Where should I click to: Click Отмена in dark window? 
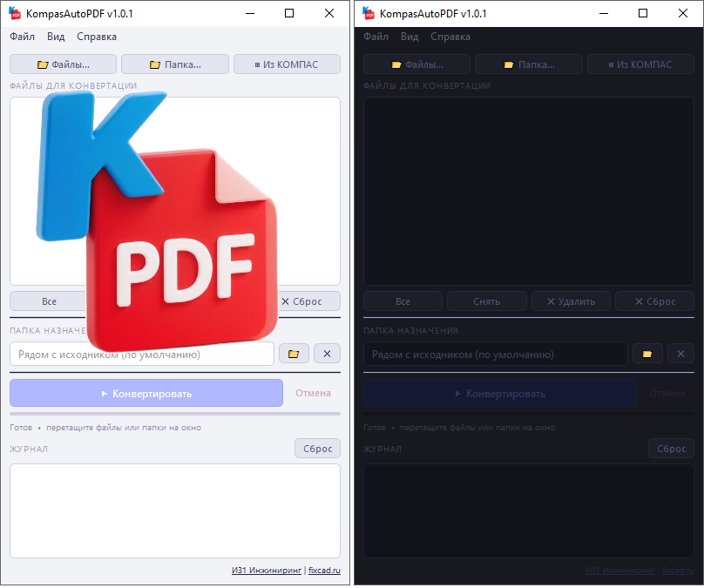[x=667, y=393]
